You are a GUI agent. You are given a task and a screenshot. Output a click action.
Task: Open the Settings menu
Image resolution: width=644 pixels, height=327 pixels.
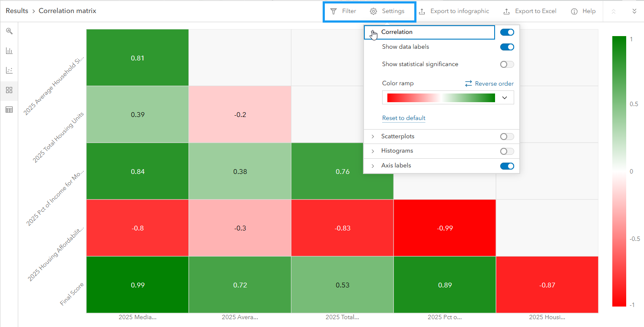[387, 11]
